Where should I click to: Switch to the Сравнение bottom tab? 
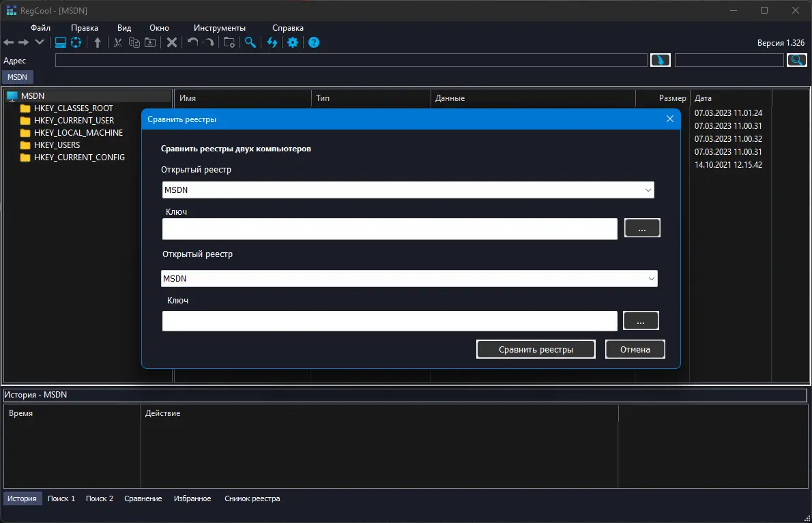(x=143, y=498)
